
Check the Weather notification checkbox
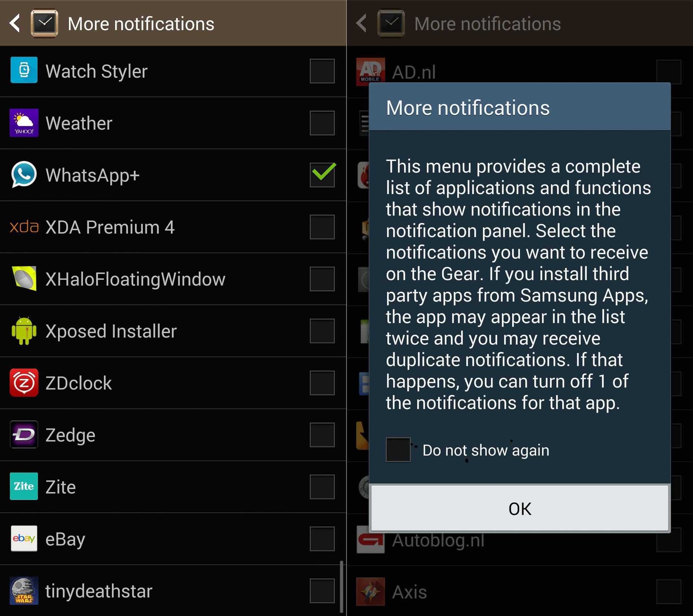click(x=322, y=123)
